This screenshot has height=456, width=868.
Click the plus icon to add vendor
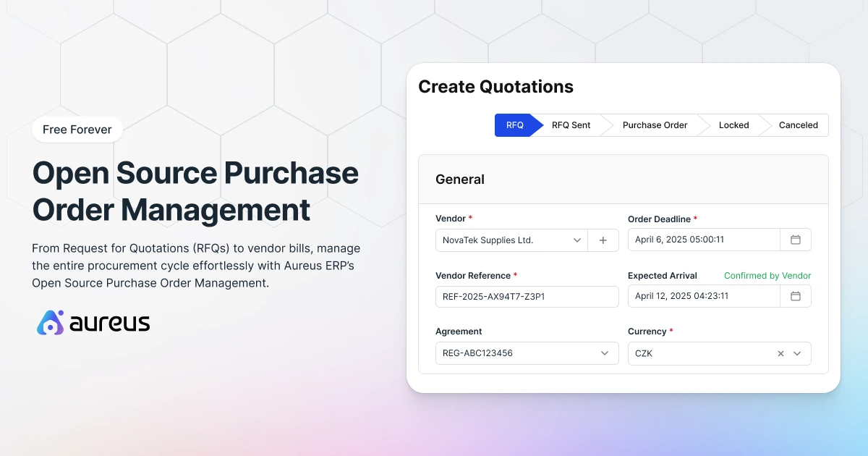click(603, 240)
